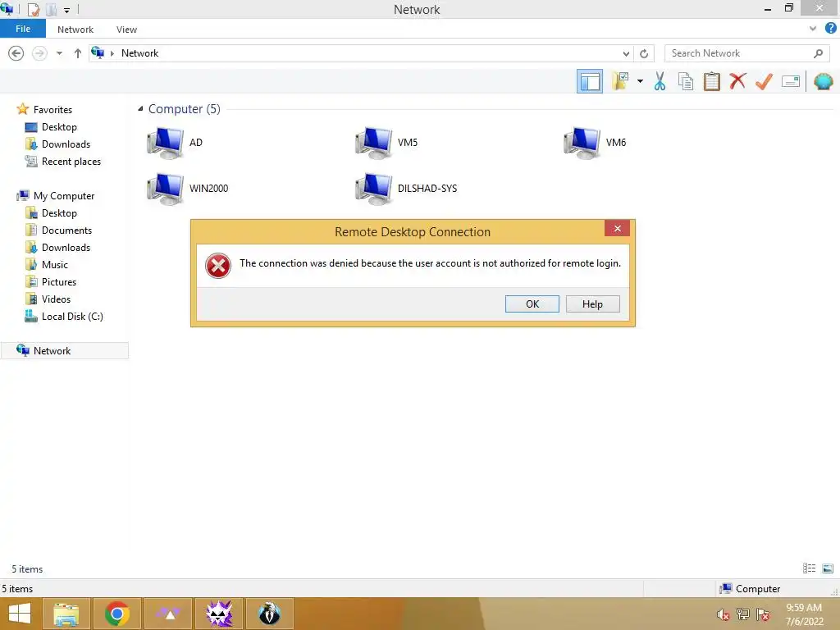This screenshot has width=840, height=630.
Task: Open the Windows Start button
Action: pos(20,614)
